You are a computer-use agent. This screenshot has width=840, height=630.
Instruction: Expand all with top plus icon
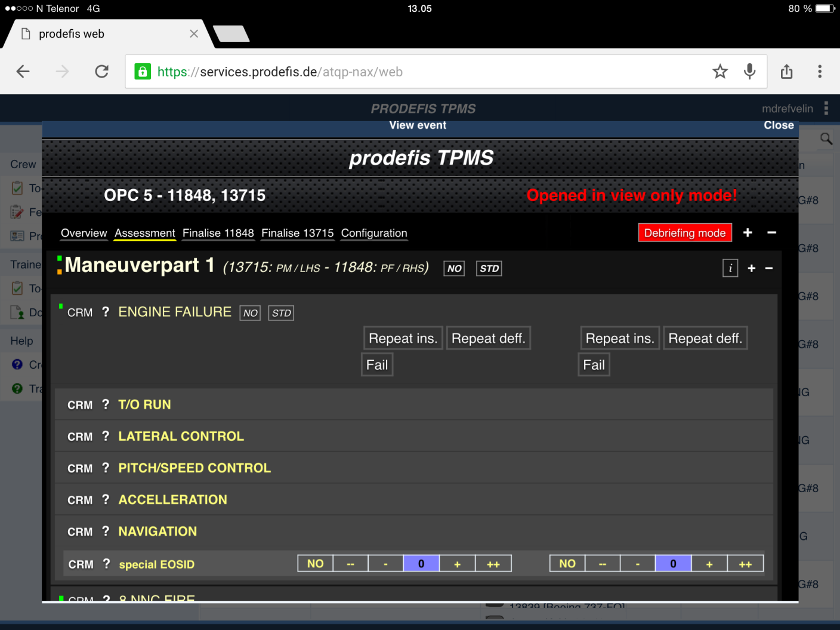(748, 233)
